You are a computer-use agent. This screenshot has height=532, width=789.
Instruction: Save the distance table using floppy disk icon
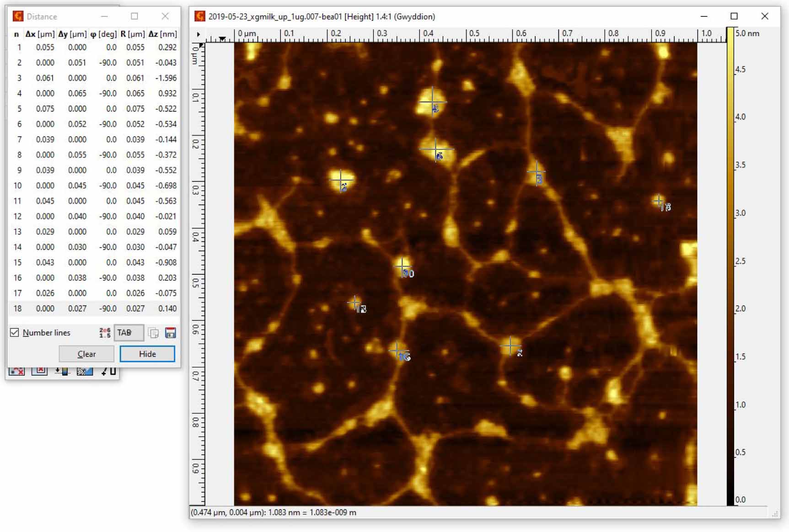coord(170,333)
